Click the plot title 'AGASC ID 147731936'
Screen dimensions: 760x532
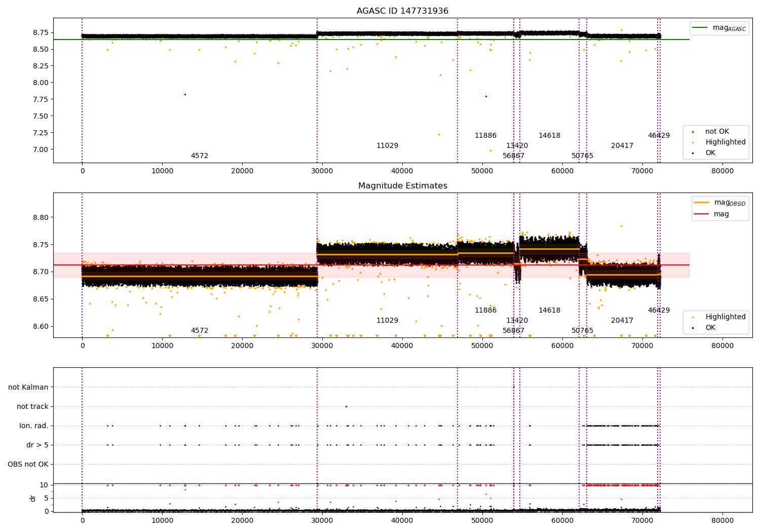[402, 11]
